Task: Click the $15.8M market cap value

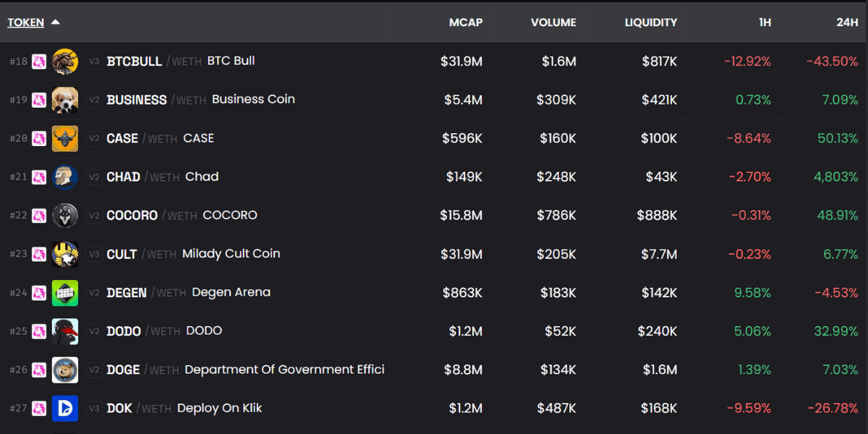Action: (461, 216)
